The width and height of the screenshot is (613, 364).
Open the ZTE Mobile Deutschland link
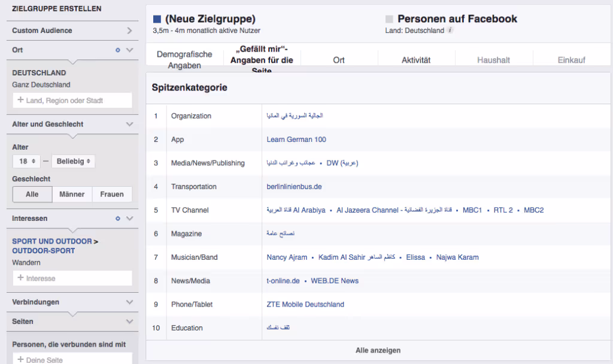[x=305, y=304]
